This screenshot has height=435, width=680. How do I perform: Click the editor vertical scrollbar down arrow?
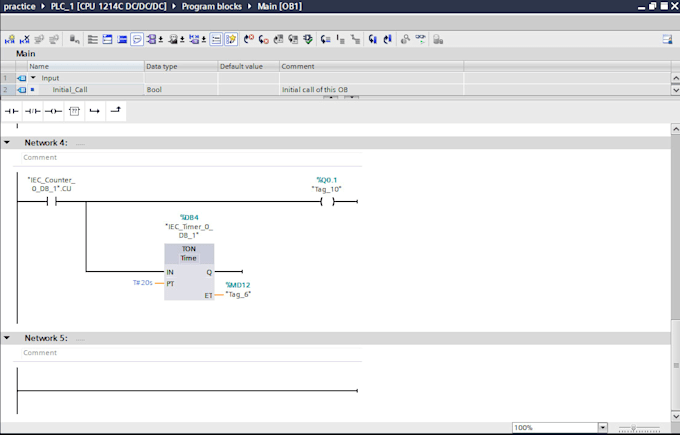coord(675,416)
